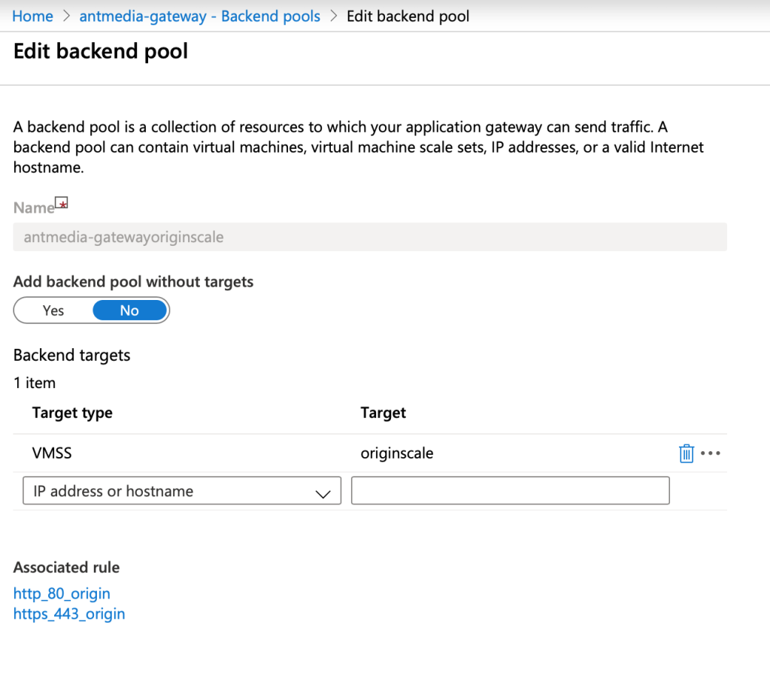Delete the originscale target with trash icon

(686, 453)
